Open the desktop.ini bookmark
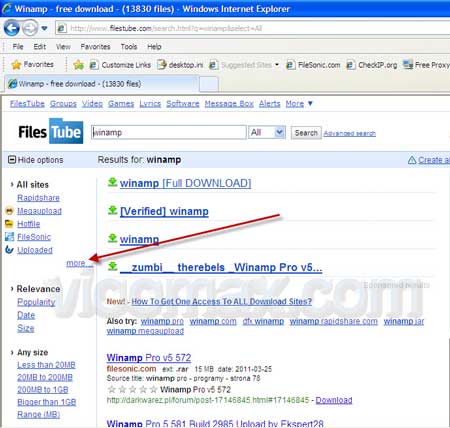The height and width of the screenshot is (428, 450). coord(180,65)
